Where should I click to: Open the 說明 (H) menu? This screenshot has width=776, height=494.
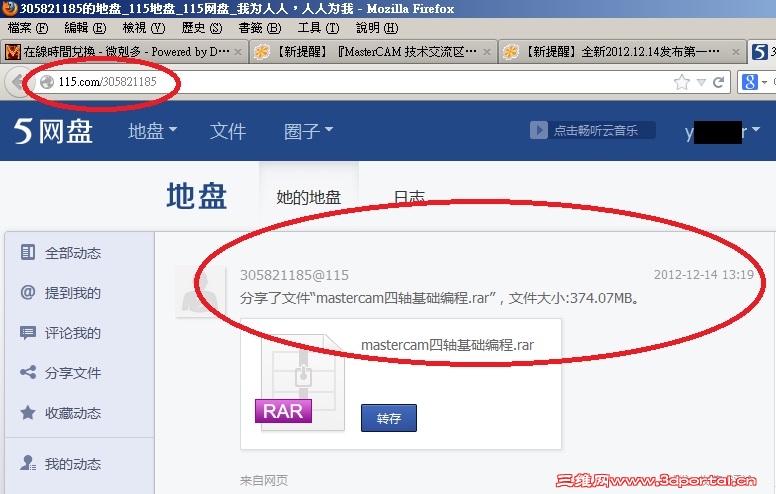point(377,28)
